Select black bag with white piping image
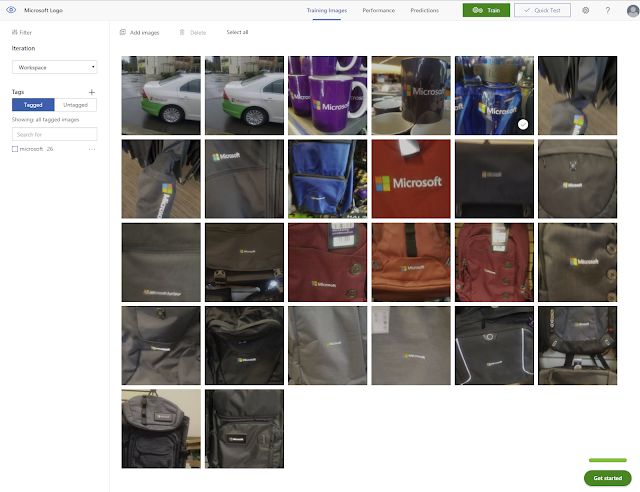 tap(494, 345)
